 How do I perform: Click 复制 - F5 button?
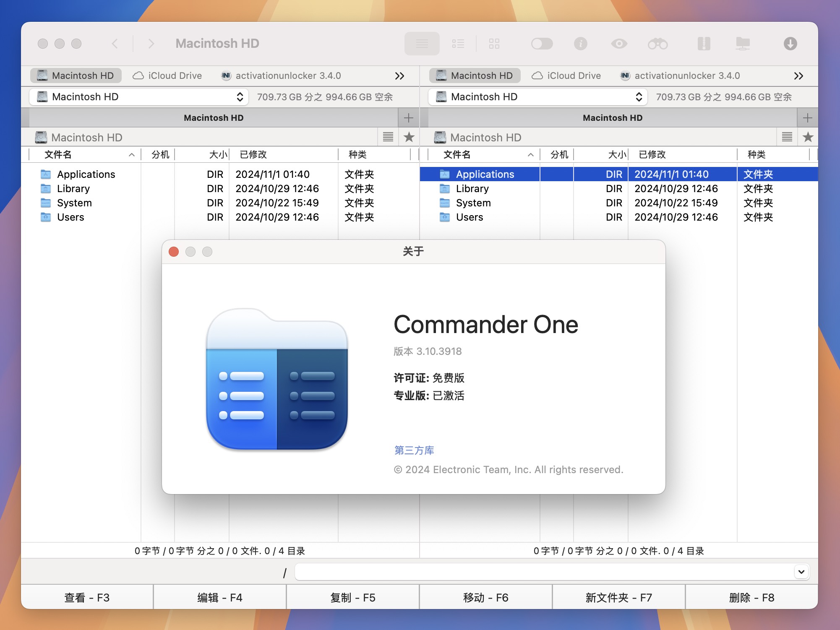tap(353, 597)
